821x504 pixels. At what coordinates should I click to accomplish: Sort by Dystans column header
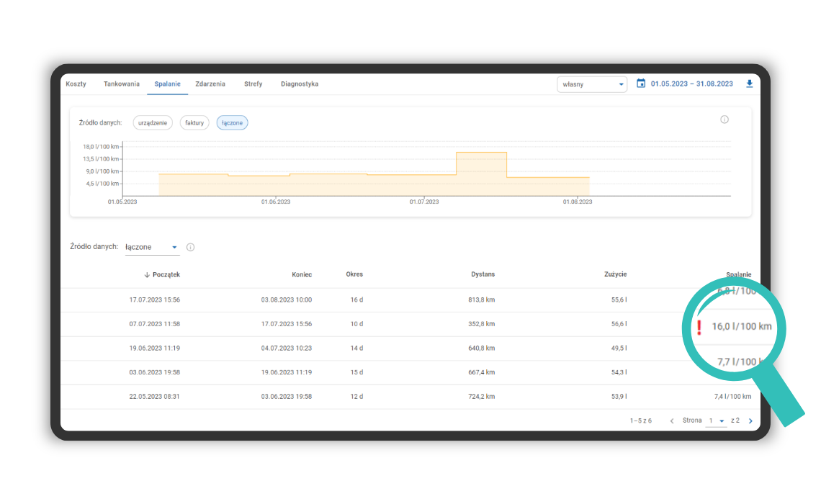pos(483,274)
